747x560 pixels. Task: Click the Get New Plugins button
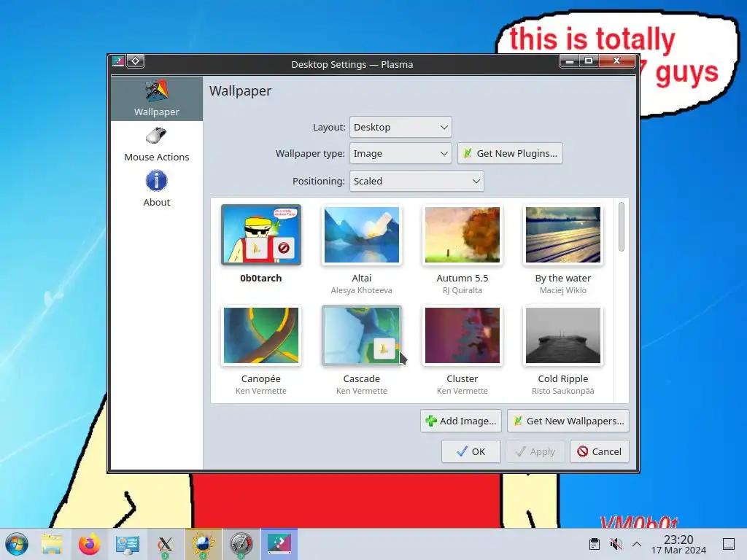click(510, 153)
